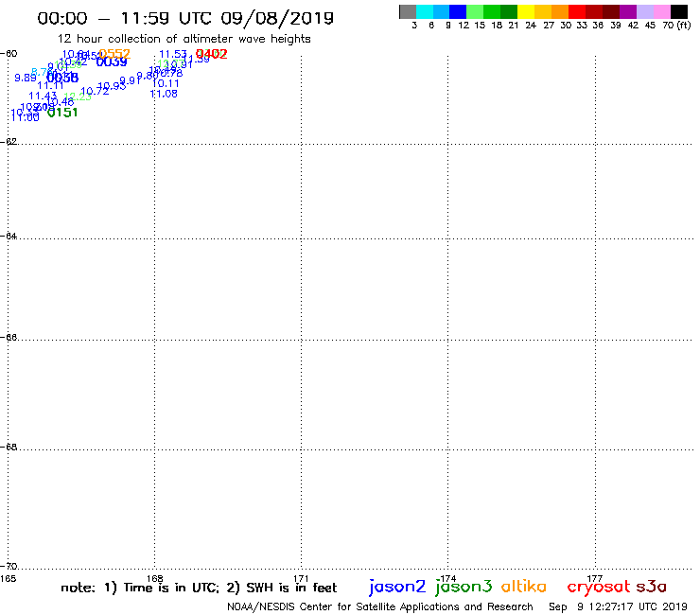Image resolution: width=700 pixels, height=615 pixels.
Task: Click the gray swatch in the color scale
Action: [408, 11]
